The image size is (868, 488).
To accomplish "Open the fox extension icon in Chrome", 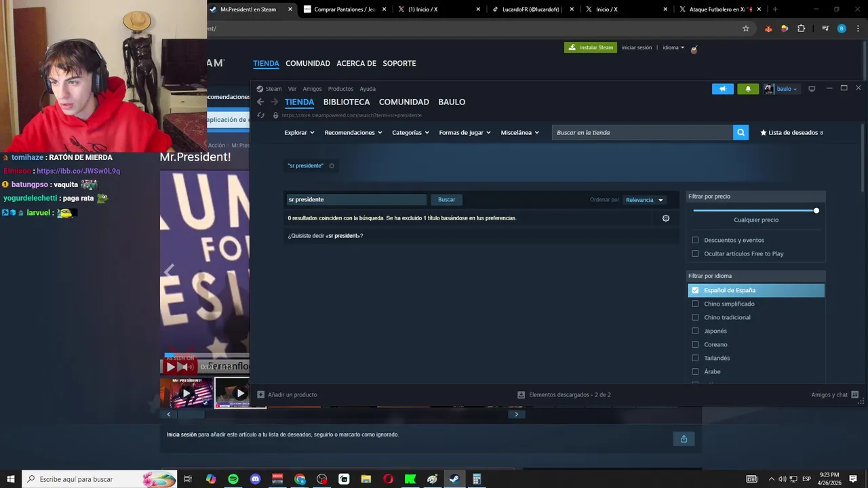I will tap(768, 28).
